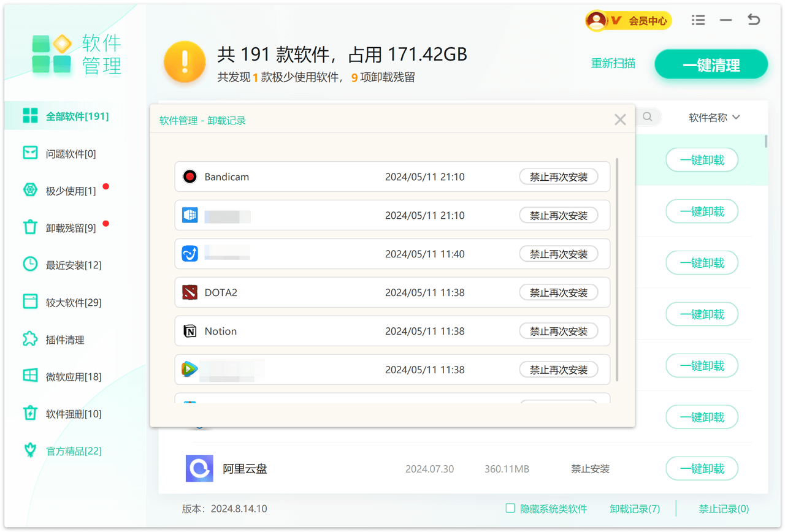This screenshot has width=785, height=532.
Task: Click the 卸载残留 trash bin icon
Action: (x=30, y=227)
